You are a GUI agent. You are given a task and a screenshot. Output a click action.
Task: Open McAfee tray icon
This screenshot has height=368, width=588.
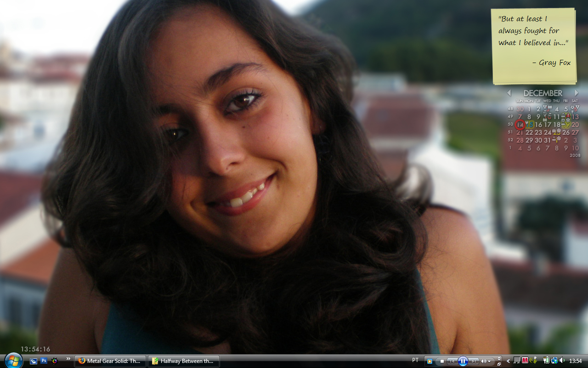[x=525, y=361]
